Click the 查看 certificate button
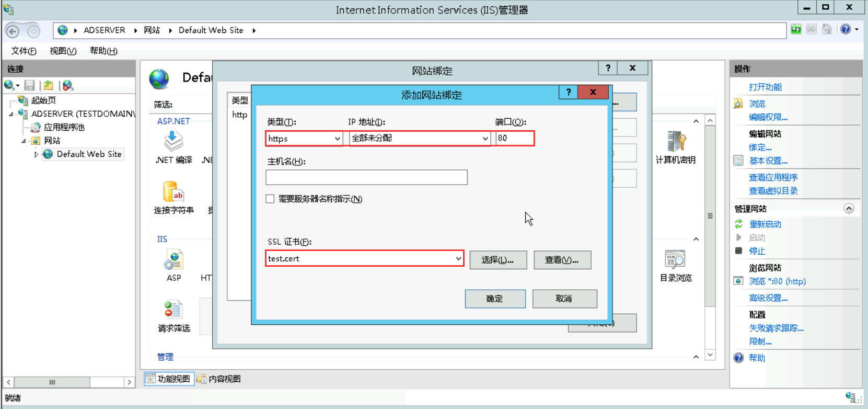The height and width of the screenshot is (409, 868). coord(562,260)
